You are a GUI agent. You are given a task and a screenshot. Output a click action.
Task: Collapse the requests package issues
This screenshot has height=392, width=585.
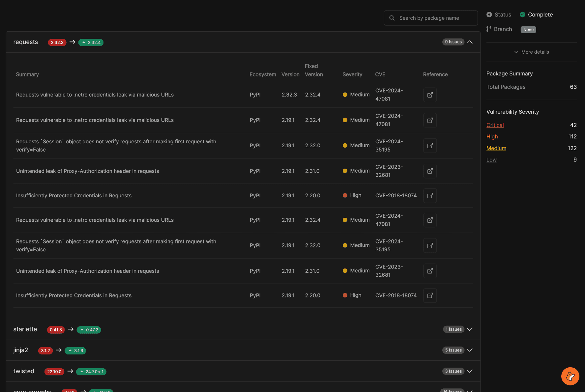[470, 42]
